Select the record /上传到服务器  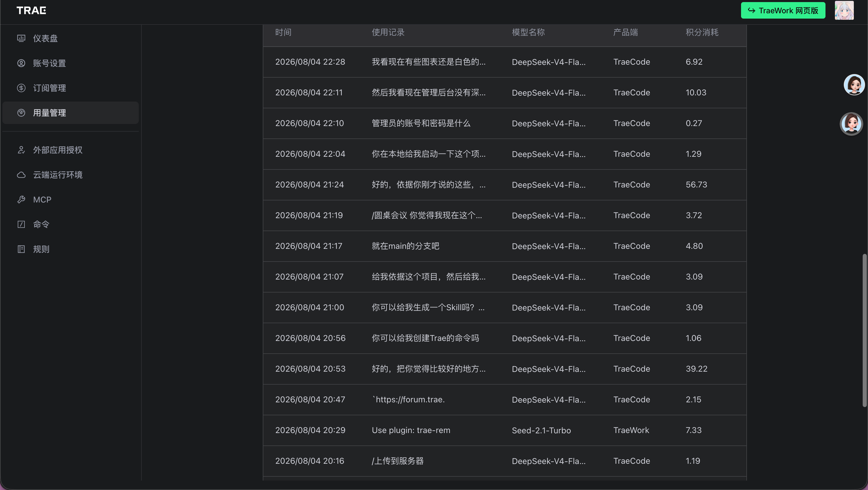tap(398, 461)
